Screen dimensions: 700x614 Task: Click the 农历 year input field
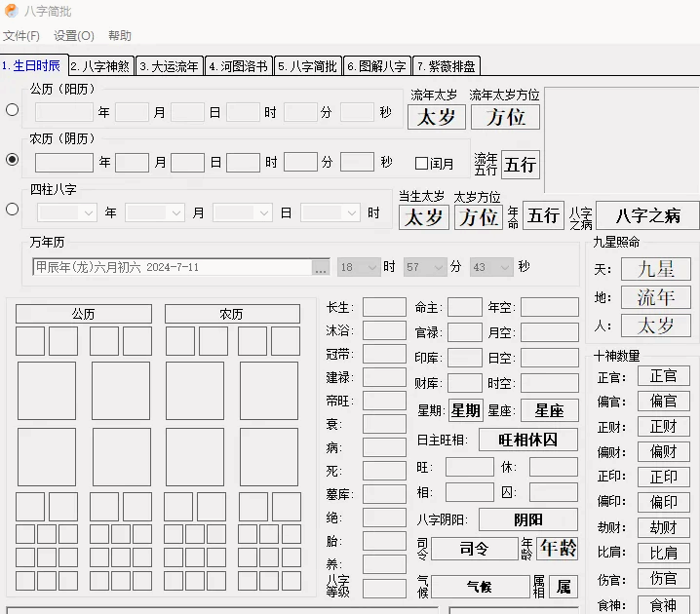64,162
